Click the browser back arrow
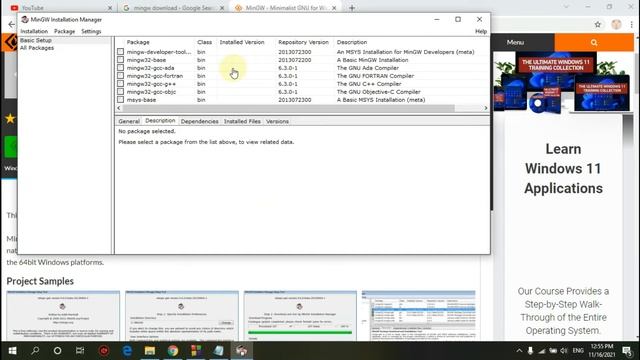The height and width of the screenshot is (360, 640). pyautogui.click(x=11, y=24)
